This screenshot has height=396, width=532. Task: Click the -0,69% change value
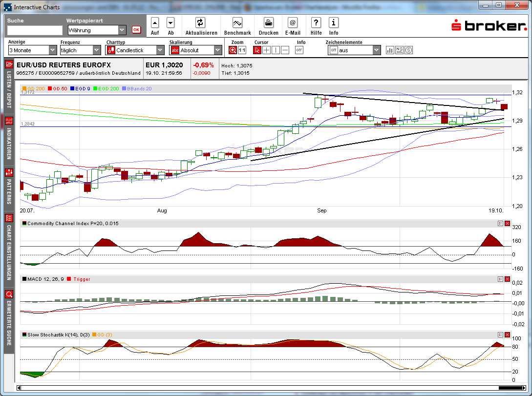point(203,65)
